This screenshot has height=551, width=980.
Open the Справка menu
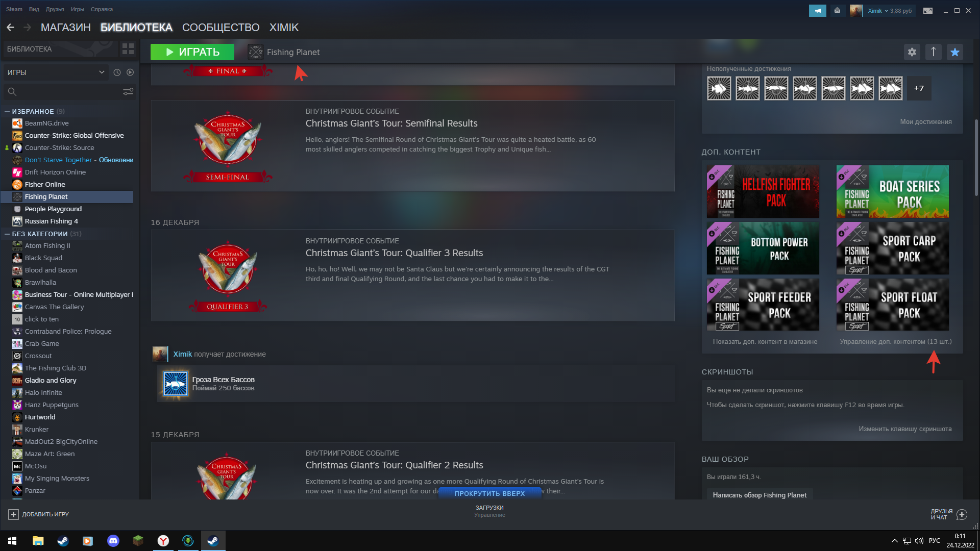(102, 9)
